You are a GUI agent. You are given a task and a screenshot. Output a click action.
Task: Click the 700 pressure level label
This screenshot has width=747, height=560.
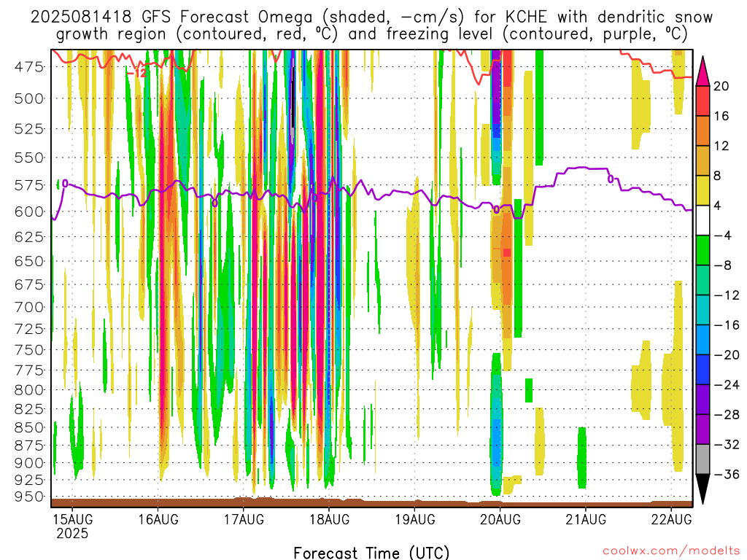[x=29, y=307]
